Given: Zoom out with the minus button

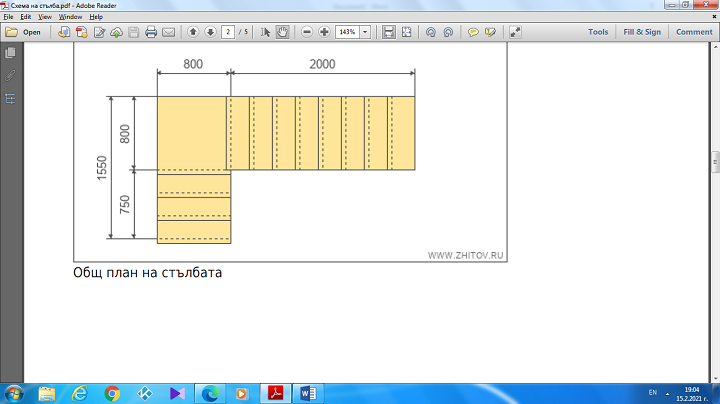Looking at the screenshot, I should click(307, 32).
